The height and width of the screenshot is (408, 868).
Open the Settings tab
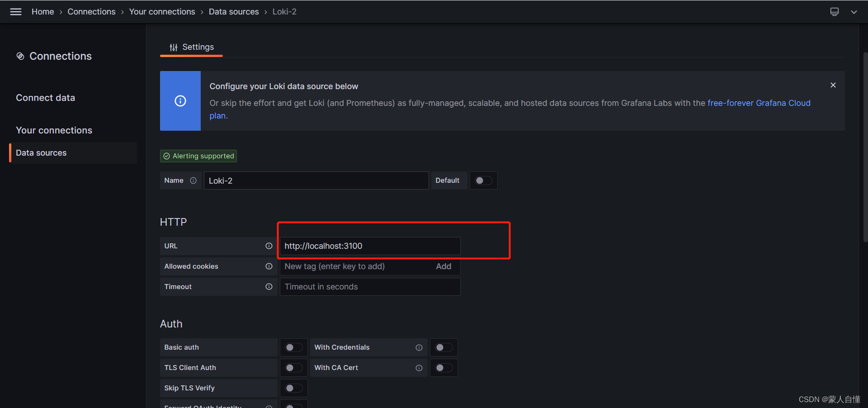(x=192, y=47)
